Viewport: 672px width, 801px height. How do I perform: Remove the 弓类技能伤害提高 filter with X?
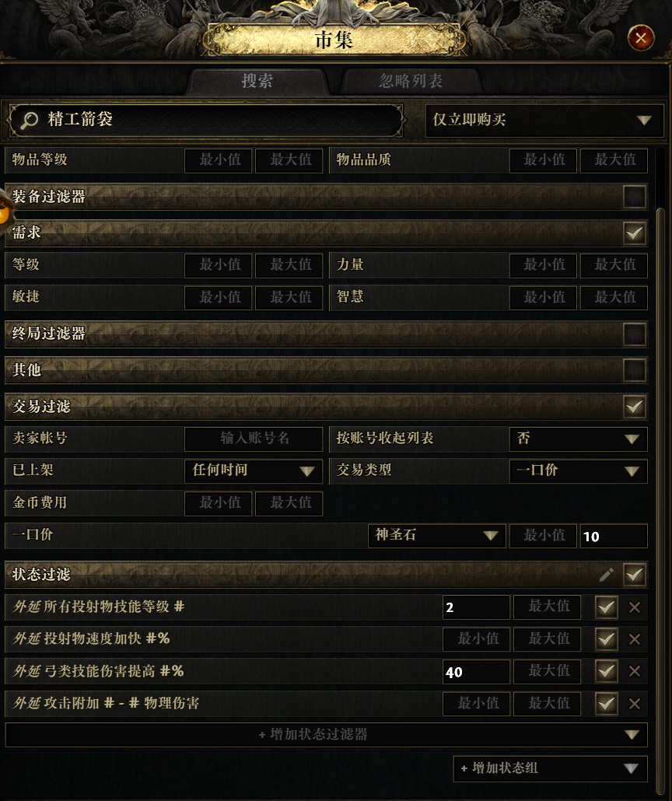point(635,671)
